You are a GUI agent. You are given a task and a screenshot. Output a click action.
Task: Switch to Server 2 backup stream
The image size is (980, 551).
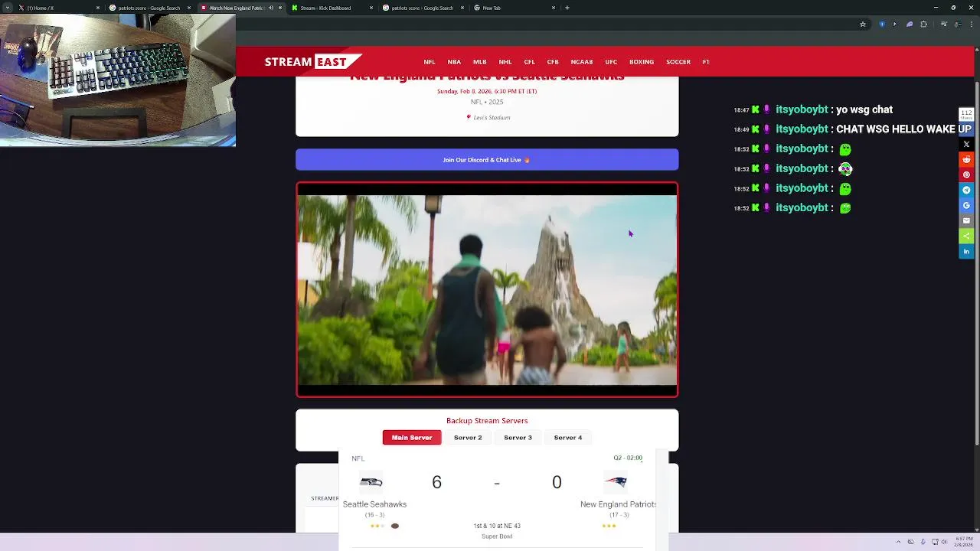(468, 438)
